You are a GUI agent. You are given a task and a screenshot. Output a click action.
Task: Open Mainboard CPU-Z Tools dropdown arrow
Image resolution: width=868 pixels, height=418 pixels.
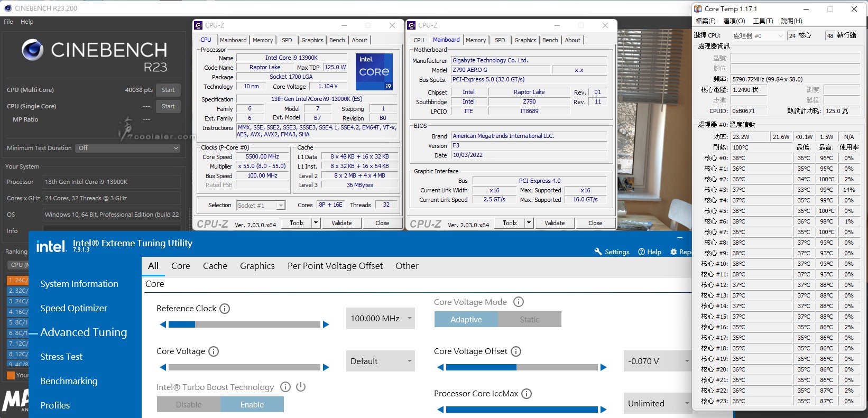coord(529,223)
